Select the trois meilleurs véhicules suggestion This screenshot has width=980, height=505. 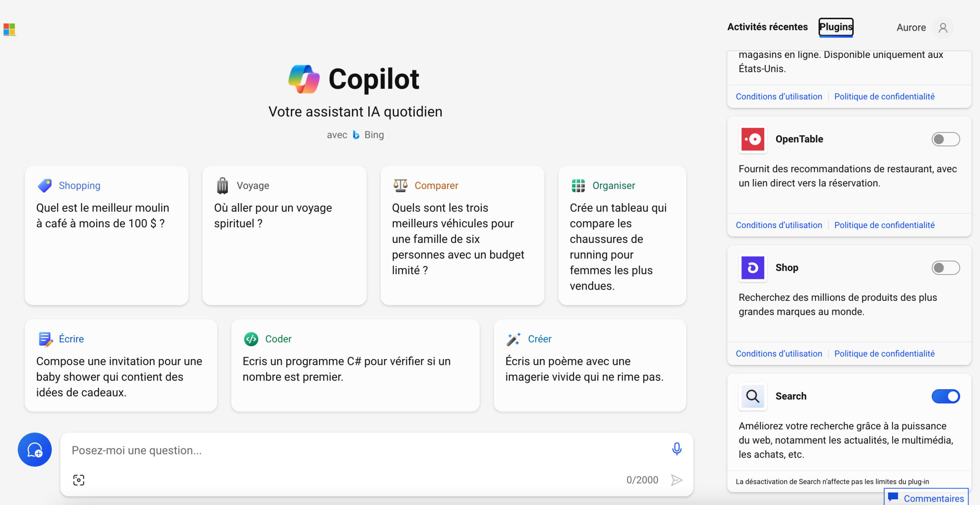point(462,236)
